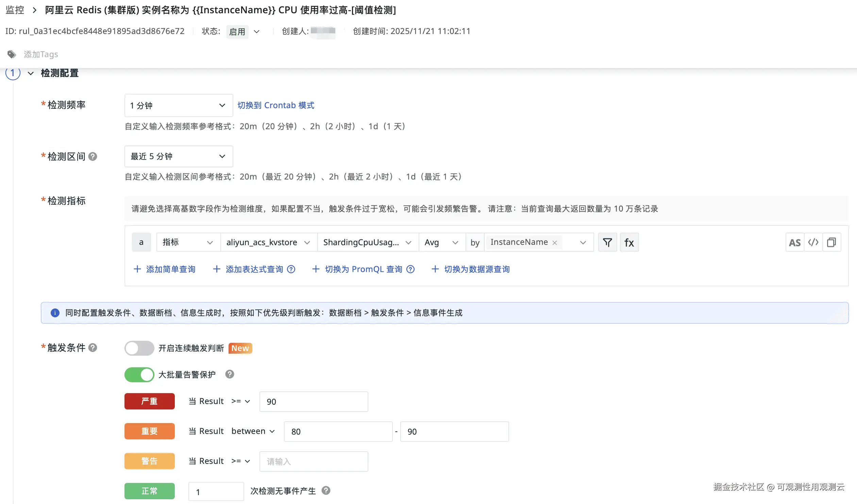Open the 检测频率 1 分钟 dropdown
Screen dimensions: 857x504
179,105
